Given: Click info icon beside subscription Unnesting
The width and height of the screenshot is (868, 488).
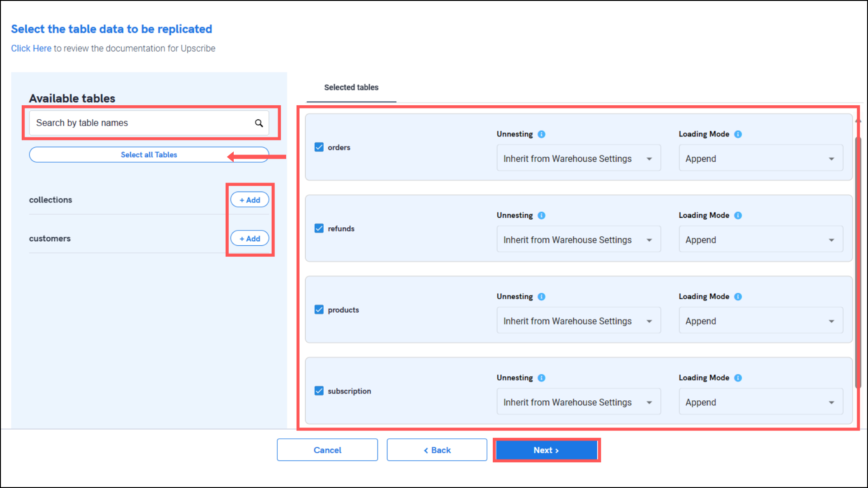Looking at the screenshot, I should [541, 378].
